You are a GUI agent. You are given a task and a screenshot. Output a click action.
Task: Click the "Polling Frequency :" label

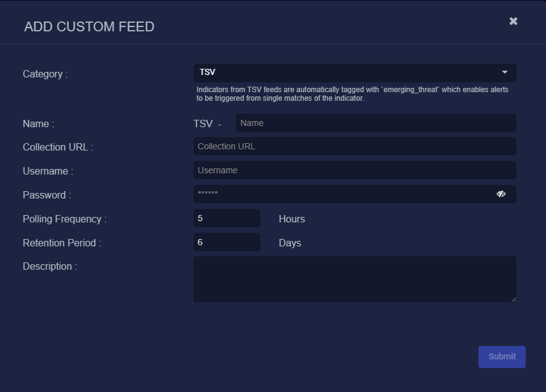point(64,219)
